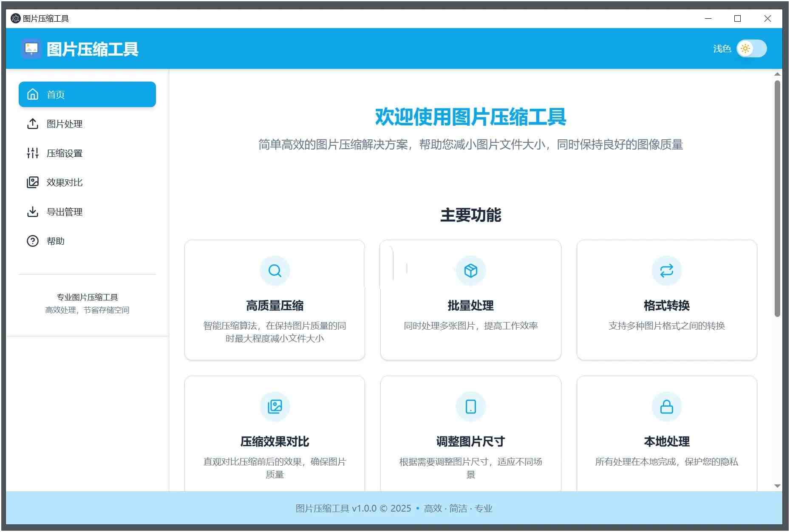790x532 pixels.
Task: Click the lock icon on 本地处理 card
Action: (666, 406)
